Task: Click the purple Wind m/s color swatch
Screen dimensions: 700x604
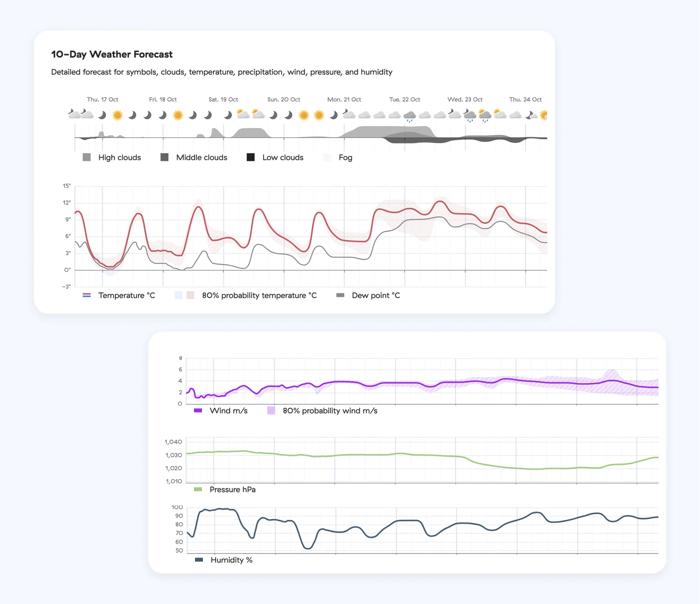Action: click(198, 410)
